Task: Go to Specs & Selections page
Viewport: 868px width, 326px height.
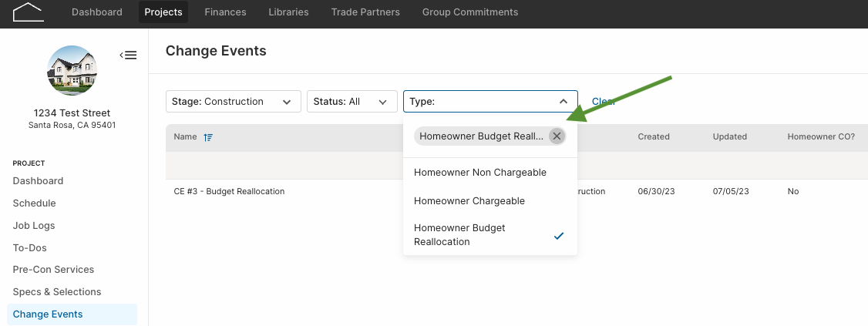Action: (x=57, y=291)
